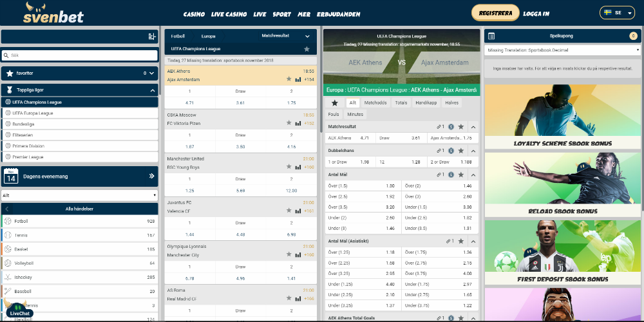The height and width of the screenshot is (322, 644).
Task: Switch to the Halves tab
Action: click(x=452, y=102)
